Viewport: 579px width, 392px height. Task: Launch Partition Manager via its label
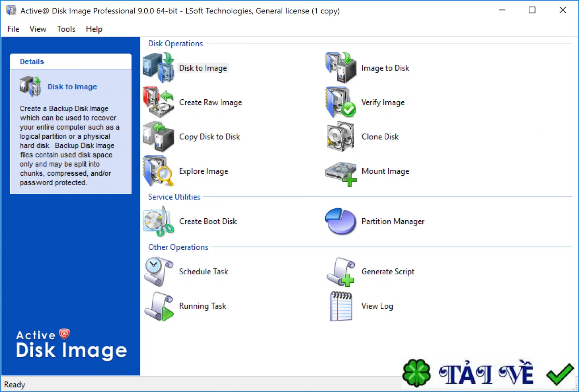point(393,222)
